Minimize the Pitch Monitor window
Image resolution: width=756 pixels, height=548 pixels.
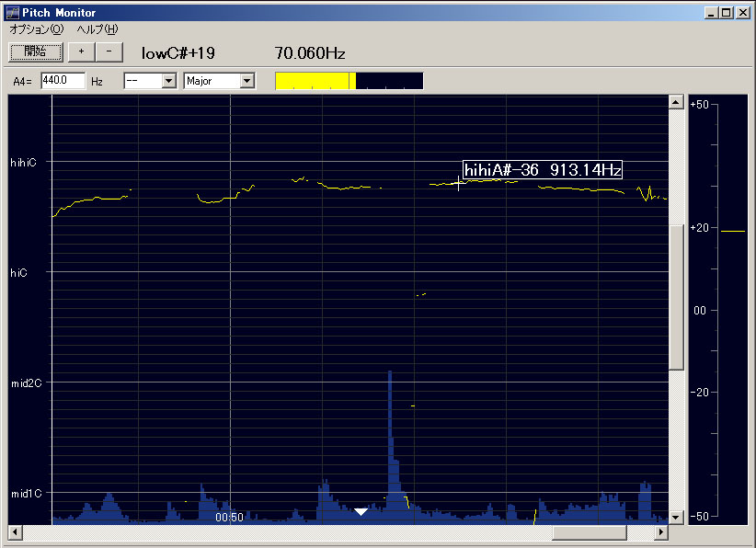click(x=711, y=13)
